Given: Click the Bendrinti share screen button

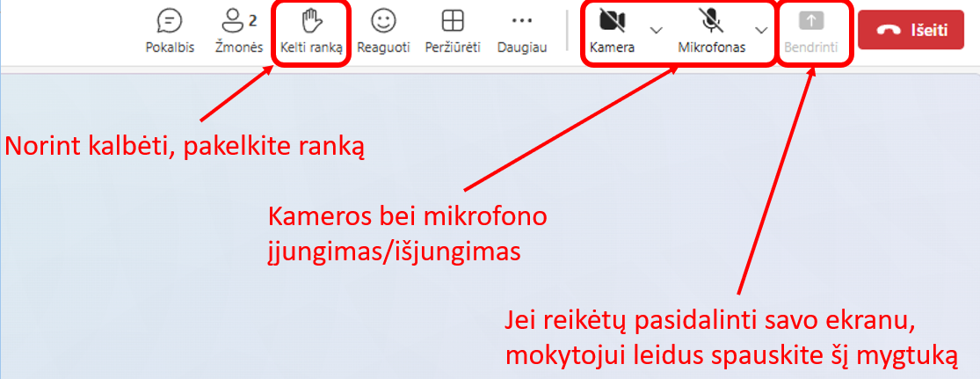Looking at the screenshot, I should (810, 32).
